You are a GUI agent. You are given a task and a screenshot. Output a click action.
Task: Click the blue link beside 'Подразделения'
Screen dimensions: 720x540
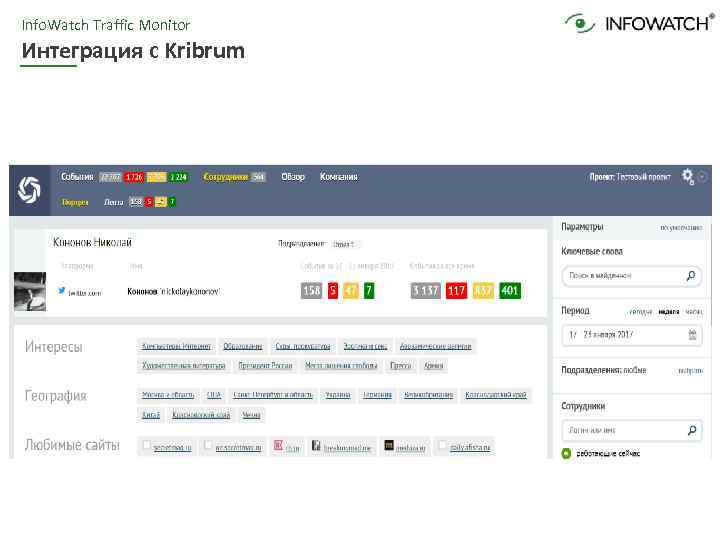[x=690, y=371]
